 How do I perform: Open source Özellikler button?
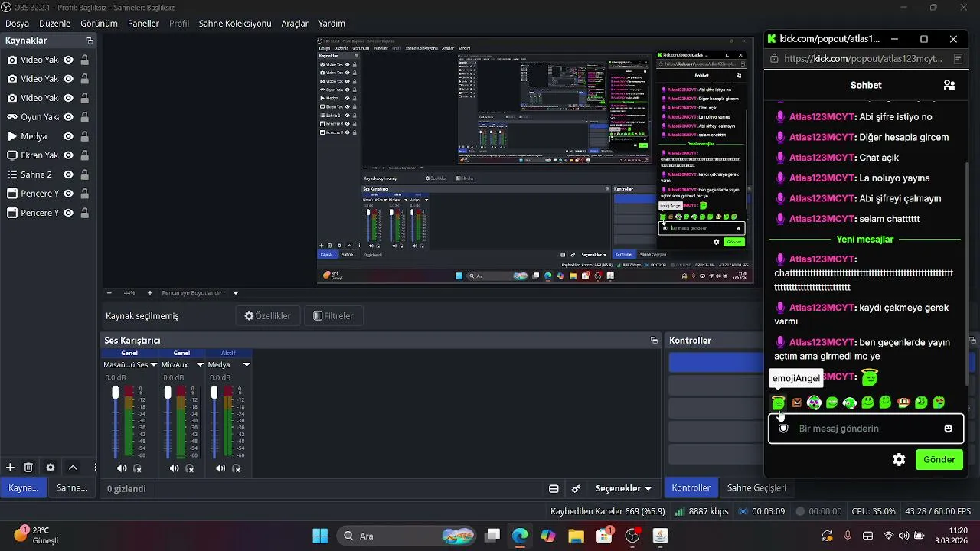pos(268,316)
